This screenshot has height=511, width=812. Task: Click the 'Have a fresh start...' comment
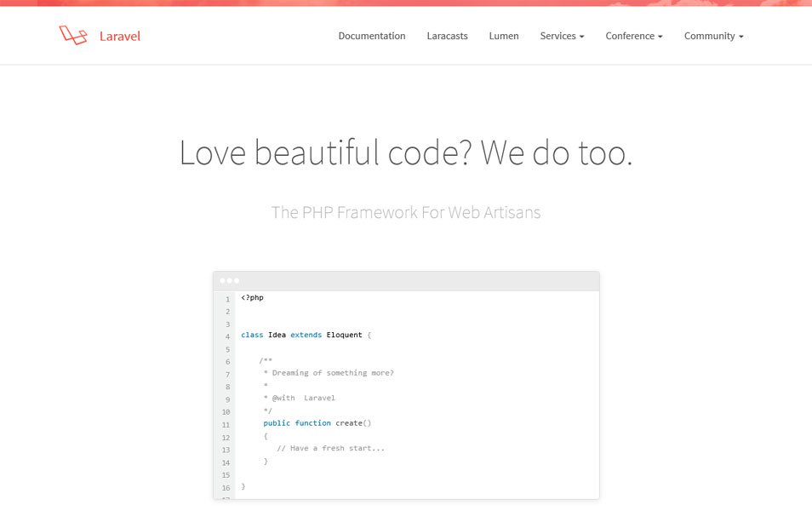(330, 448)
